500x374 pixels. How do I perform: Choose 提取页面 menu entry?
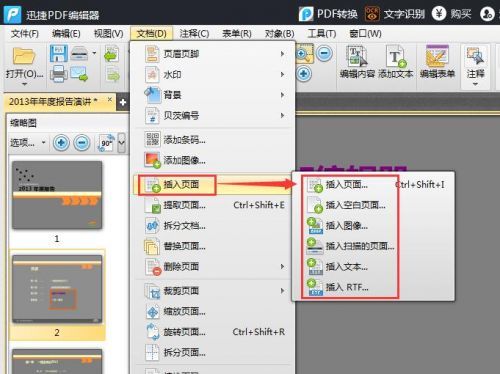214,205
